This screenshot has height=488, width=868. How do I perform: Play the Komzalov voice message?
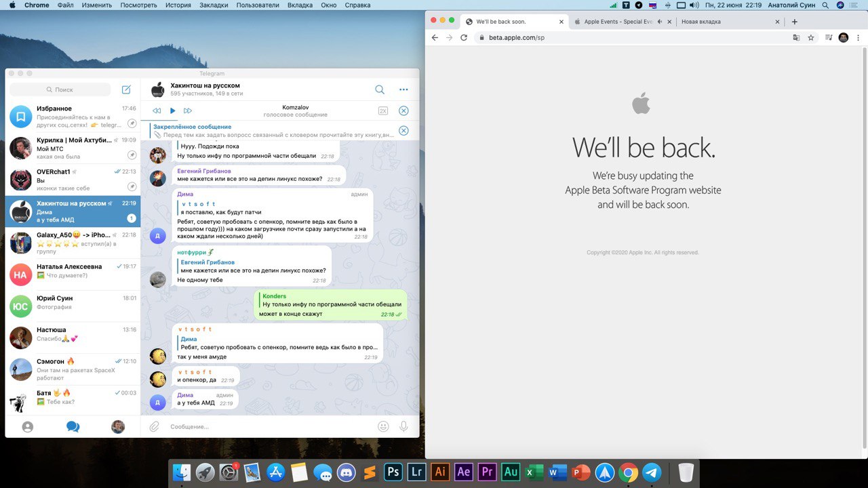click(172, 110)
